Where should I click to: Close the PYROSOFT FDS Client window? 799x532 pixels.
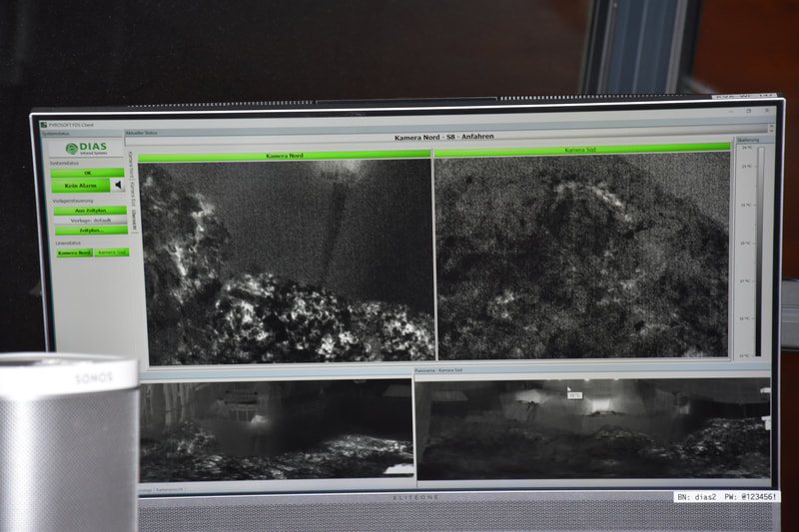[766, 111]
